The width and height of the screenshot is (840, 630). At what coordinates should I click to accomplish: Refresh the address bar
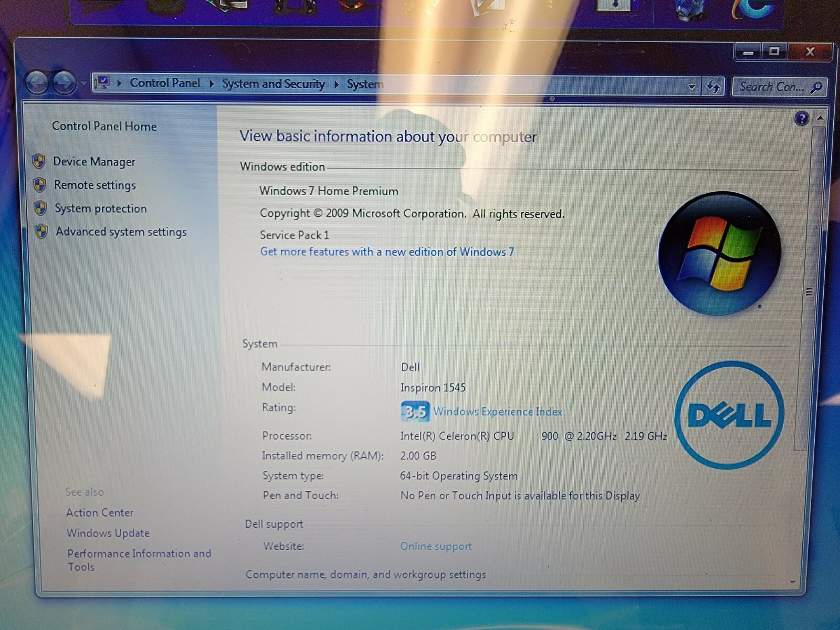(713, 87)
